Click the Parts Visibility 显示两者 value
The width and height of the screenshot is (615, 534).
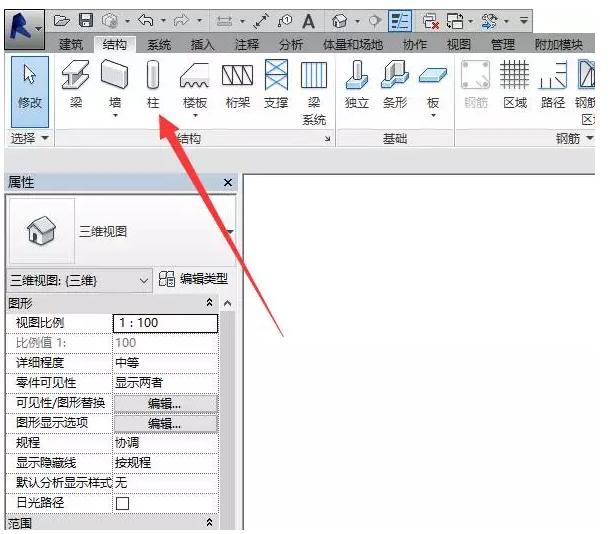tap(165, 383)
